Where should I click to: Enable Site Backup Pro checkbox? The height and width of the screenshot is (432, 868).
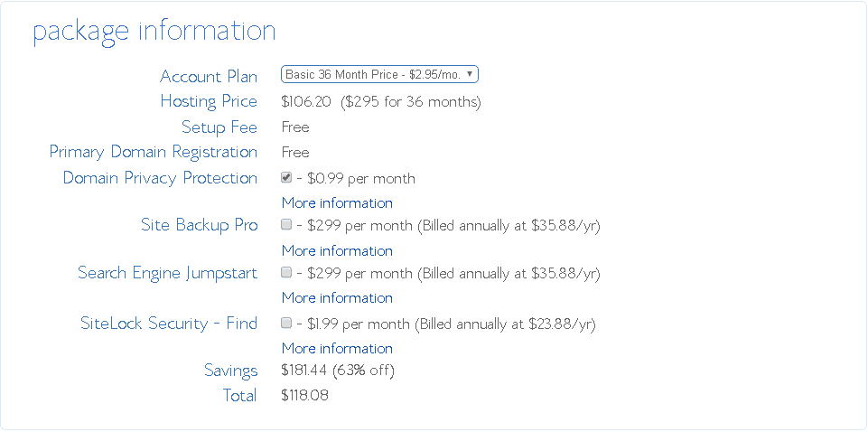[x=286, y=224]
